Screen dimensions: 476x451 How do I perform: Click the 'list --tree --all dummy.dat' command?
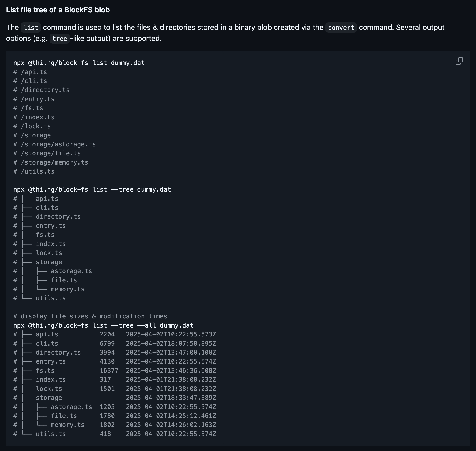click(103, 325)
